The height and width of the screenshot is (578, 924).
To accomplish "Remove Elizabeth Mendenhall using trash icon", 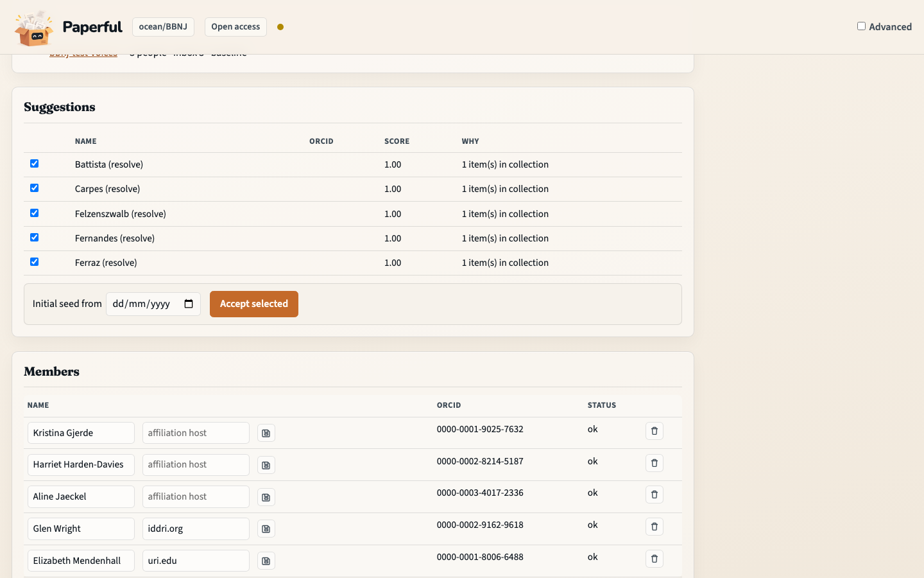I will [654, 559].
